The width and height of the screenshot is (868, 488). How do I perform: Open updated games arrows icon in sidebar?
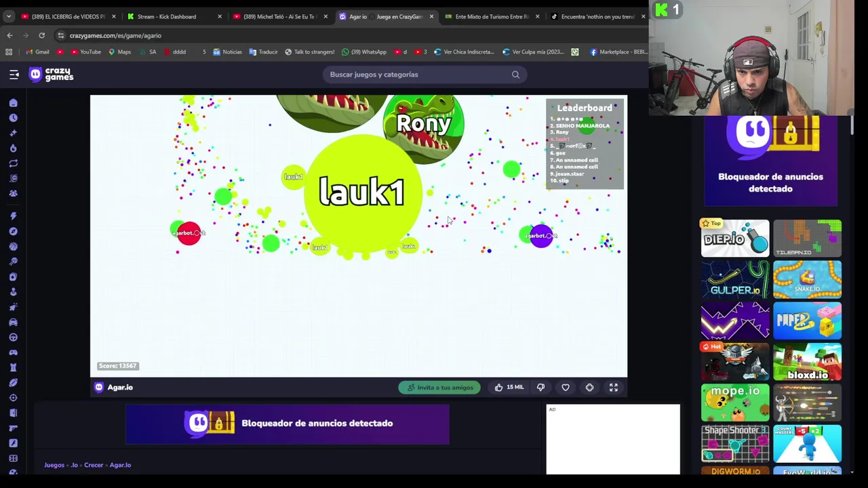click(x=13, y=163)
